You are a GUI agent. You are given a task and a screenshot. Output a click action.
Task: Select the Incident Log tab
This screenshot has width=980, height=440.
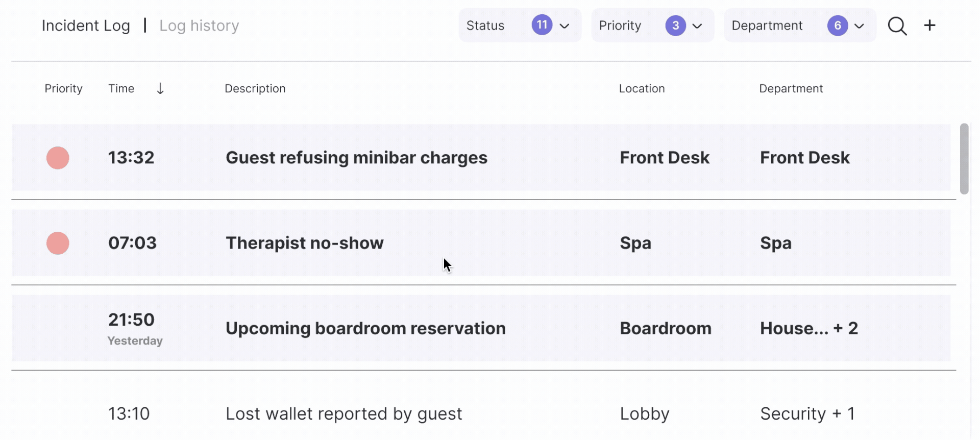click(x=86, y=26)
